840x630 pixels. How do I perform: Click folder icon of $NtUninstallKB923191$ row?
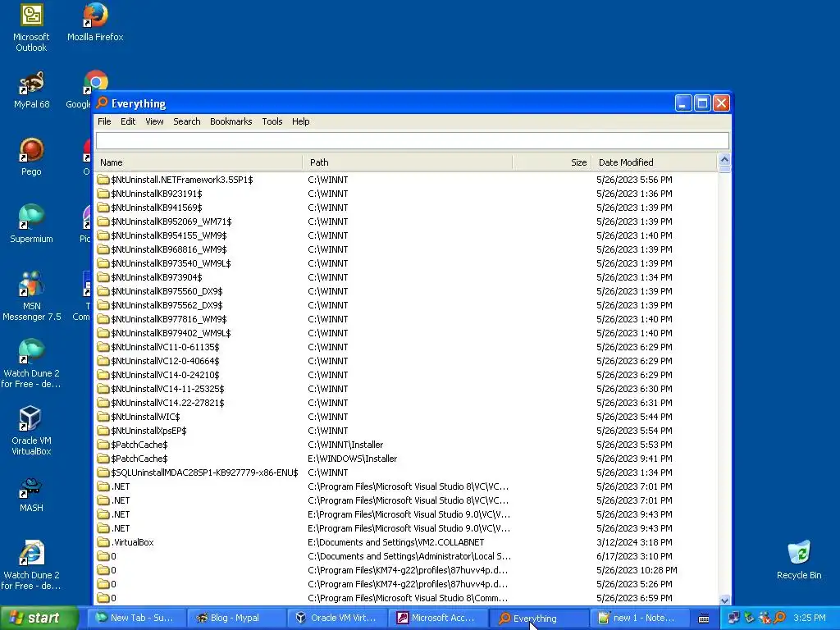tap(103, 194)
